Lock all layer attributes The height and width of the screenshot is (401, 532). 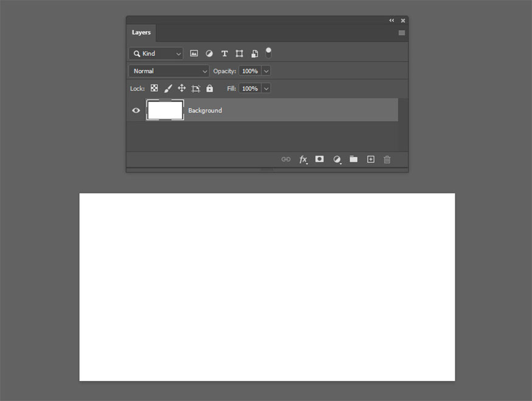210,88
